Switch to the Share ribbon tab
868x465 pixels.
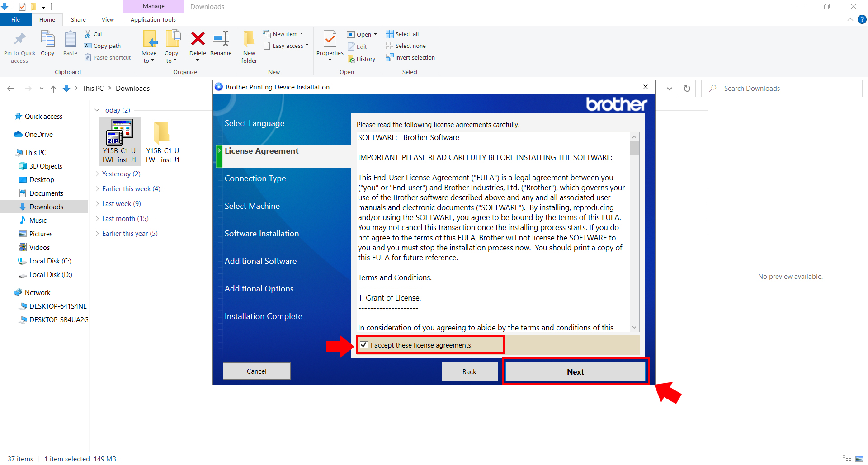pos(78,19)
